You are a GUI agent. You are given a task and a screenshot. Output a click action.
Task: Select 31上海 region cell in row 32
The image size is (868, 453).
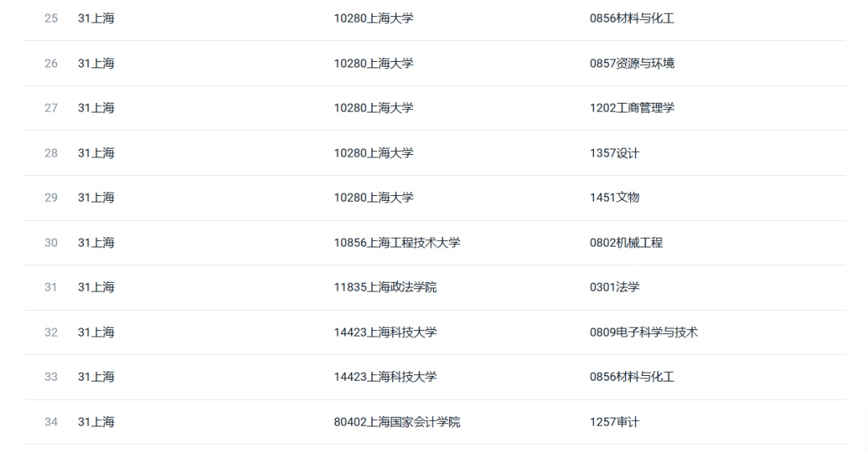[96, 333]
